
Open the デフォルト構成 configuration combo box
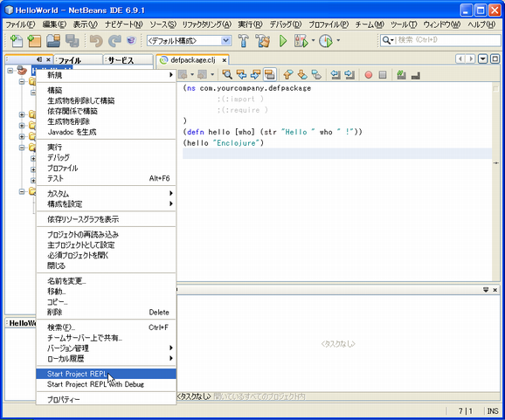(189, 40)
